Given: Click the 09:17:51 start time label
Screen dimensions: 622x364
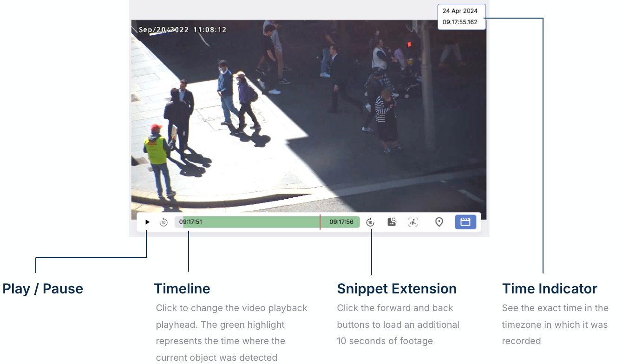Looking at the screenshot, I should 191,222.
